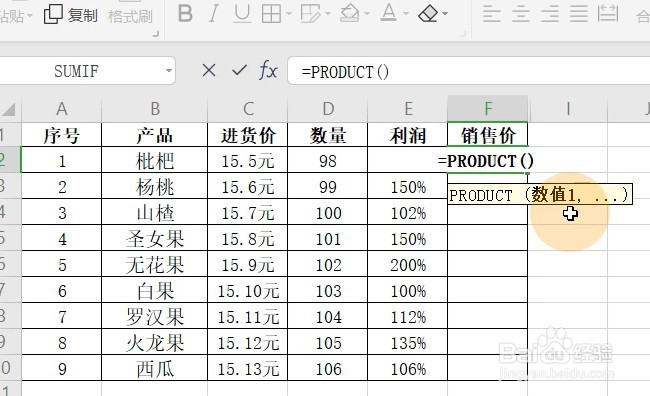Apply cell borders icon
The height and width of the screenshot is (396, 650).
tap(272, 14)
